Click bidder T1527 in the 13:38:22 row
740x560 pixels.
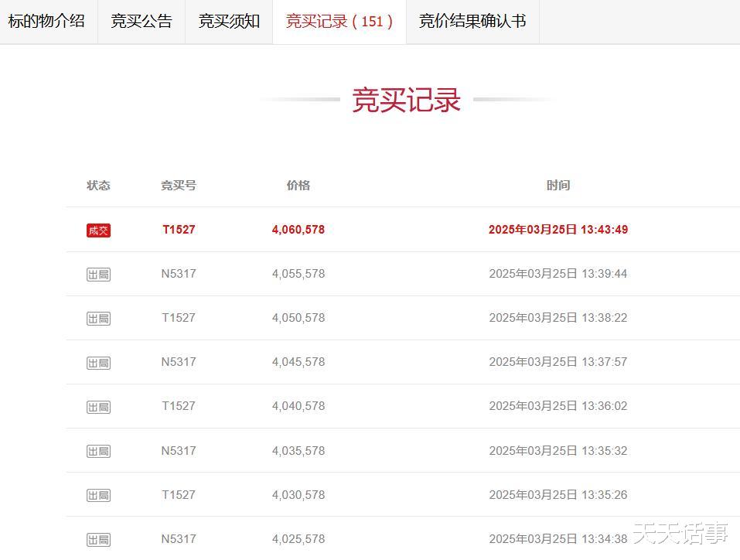179,318
